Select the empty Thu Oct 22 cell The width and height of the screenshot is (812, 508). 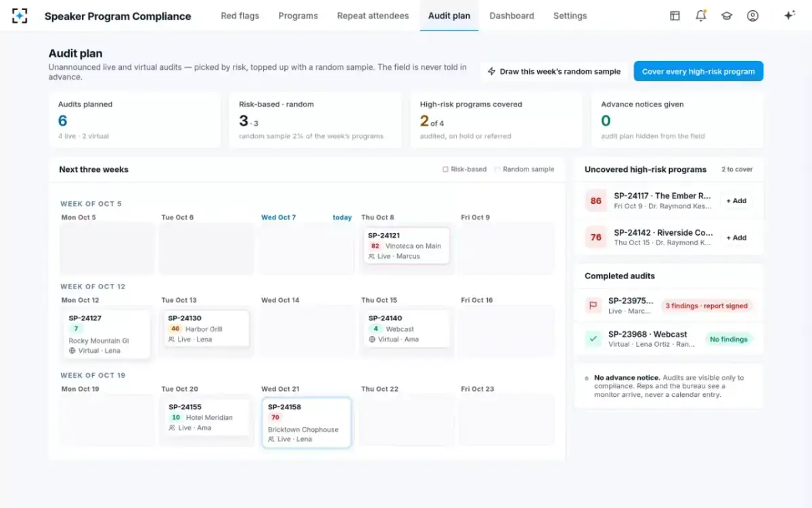[x=406, y=421]
